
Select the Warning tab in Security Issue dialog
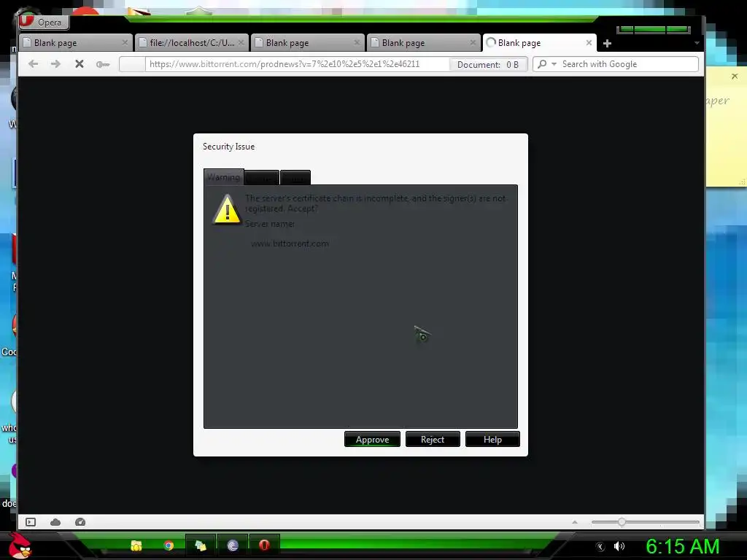pos(223,177)
